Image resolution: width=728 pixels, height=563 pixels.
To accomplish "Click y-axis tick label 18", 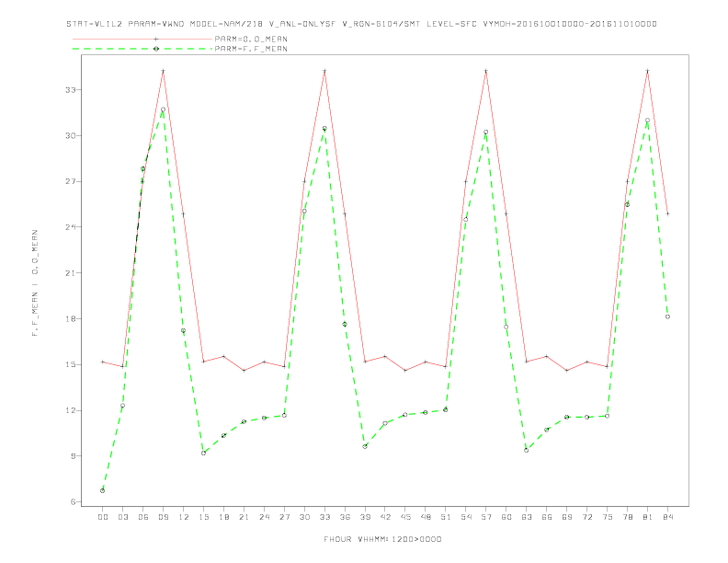I will (70, 318).
